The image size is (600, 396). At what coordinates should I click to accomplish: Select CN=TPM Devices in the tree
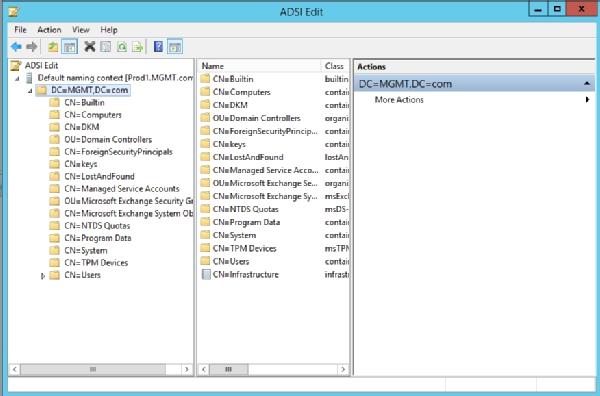[x=96, y=263]
